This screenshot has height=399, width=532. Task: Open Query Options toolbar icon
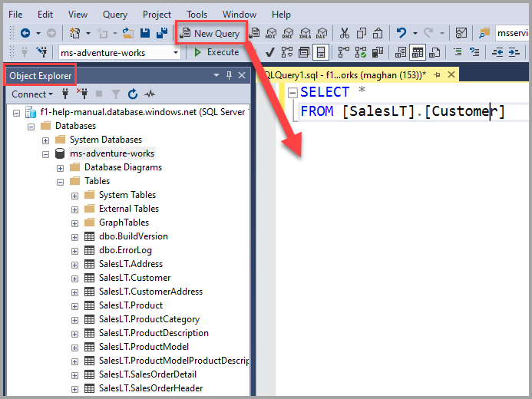[304, 52]
